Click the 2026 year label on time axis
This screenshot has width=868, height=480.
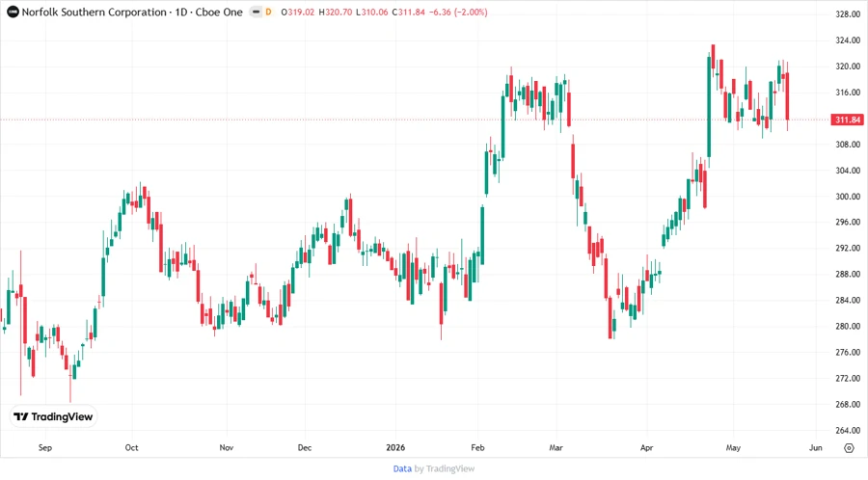[395, 447]
